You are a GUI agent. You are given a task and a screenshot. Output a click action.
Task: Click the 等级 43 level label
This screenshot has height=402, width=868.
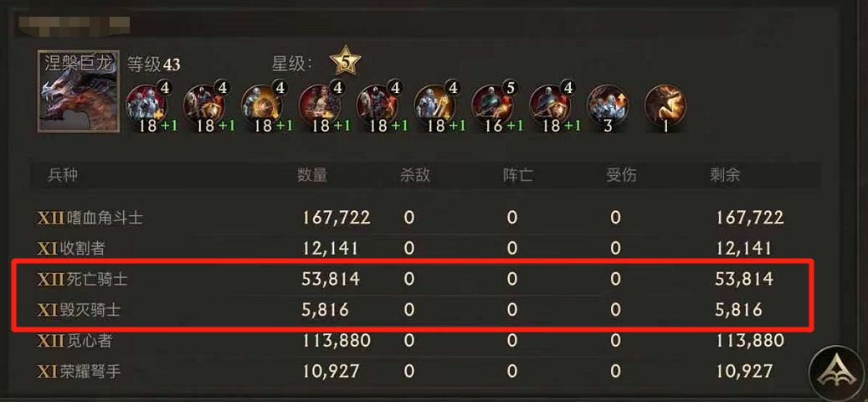pos(154,64)
